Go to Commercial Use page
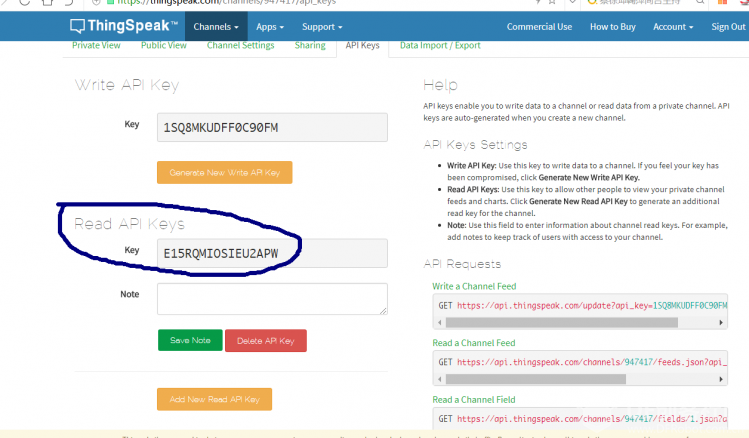749x438 pixels. tap(539, 27)
